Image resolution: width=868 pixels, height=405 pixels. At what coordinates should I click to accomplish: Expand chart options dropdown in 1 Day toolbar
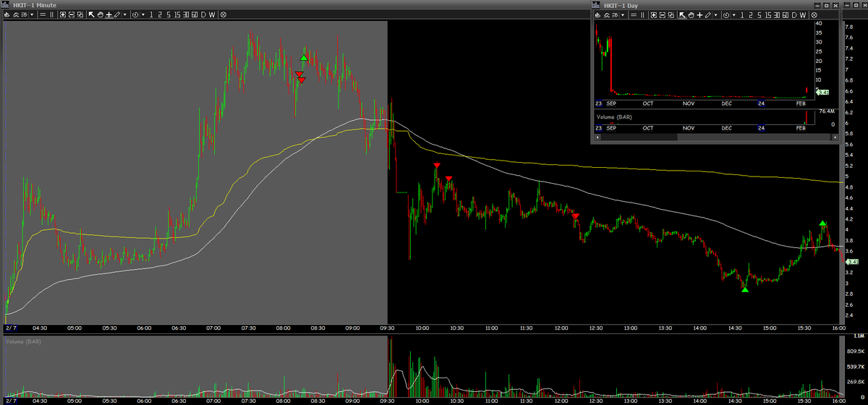623,14
